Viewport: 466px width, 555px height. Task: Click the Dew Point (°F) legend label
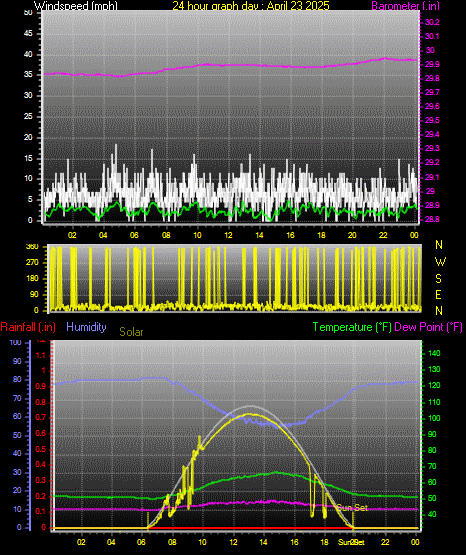coord(428,327)
